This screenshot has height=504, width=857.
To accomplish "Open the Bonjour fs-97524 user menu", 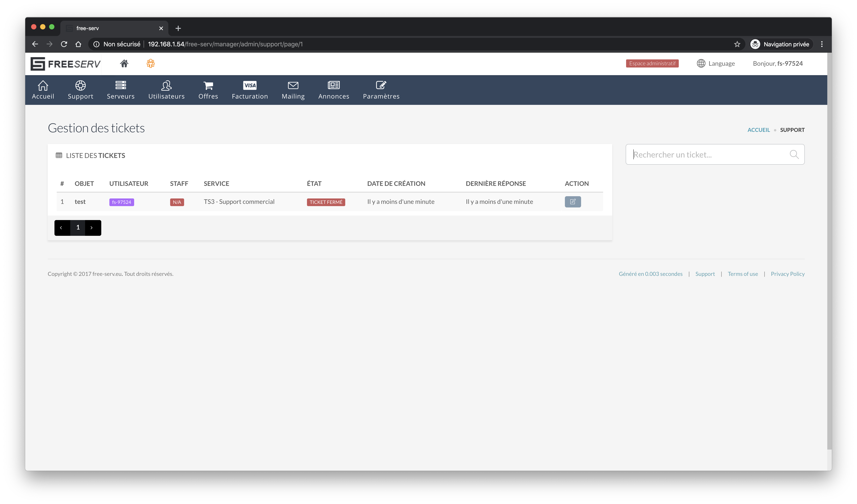I will click(x=777, y=64).
